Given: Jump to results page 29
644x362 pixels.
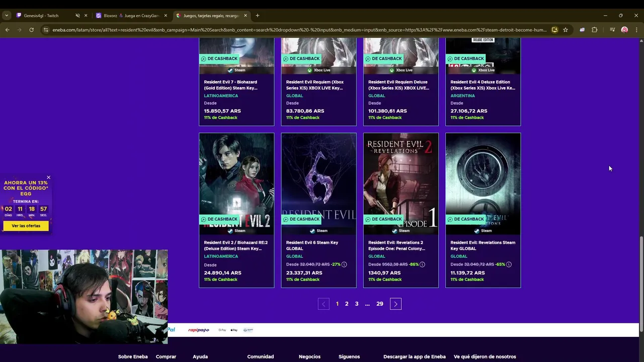Looking at the screenshot, I should point(380,304).
